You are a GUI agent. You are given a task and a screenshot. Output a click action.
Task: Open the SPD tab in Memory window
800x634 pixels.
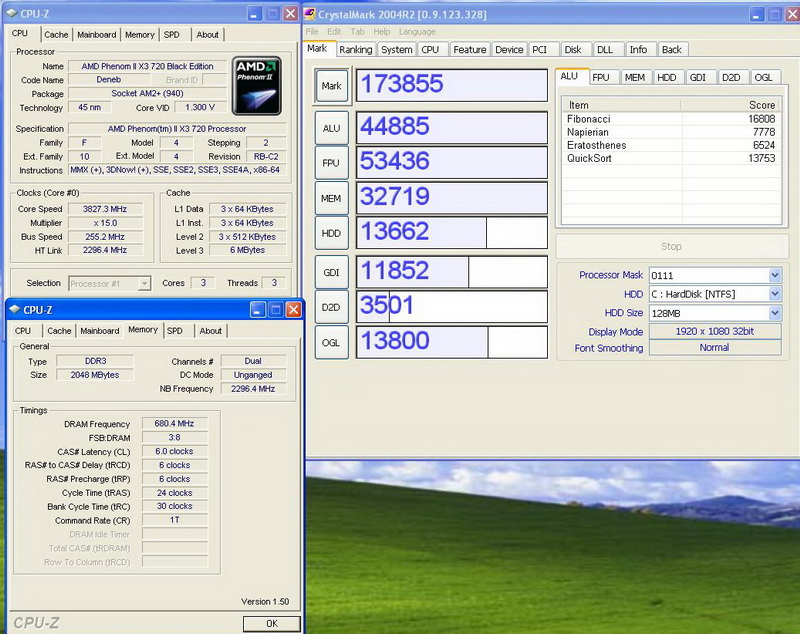tap(175, 330)
